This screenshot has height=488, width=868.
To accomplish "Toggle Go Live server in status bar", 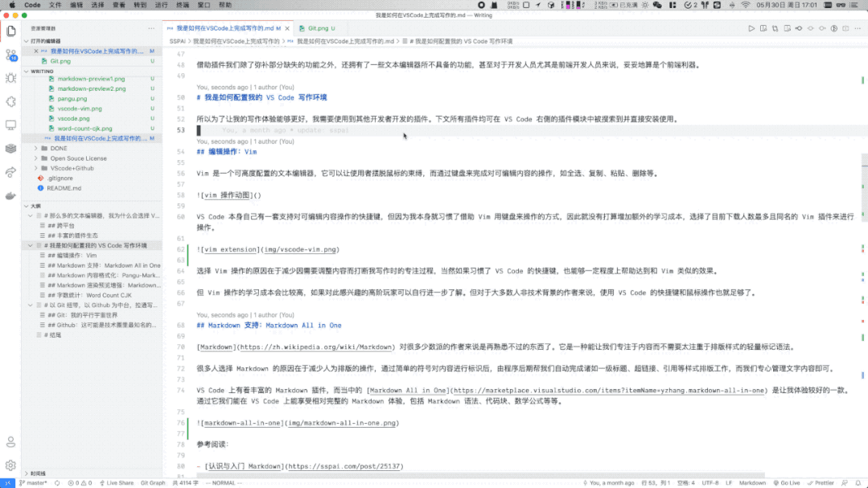I will tap(787, 483).
